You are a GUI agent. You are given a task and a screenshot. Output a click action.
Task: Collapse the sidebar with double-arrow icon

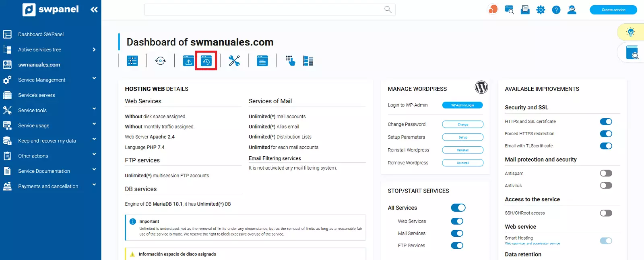[x=94, y=10]
